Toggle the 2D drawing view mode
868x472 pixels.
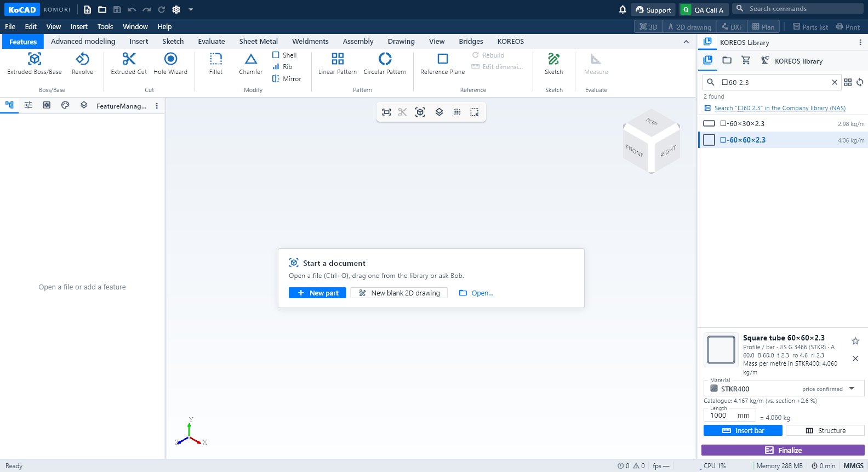[689, 26]
